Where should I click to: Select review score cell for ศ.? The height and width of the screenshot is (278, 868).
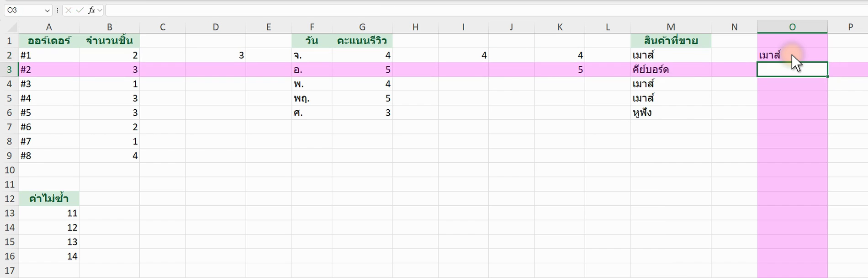coord(362,113)
